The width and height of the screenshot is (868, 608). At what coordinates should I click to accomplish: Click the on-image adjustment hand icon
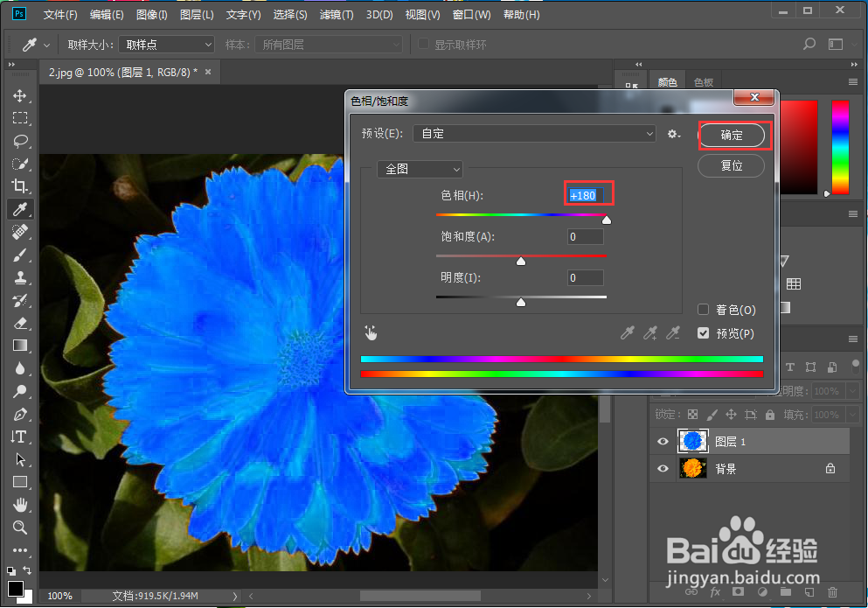pyautogui.click(x=371, y=332)
